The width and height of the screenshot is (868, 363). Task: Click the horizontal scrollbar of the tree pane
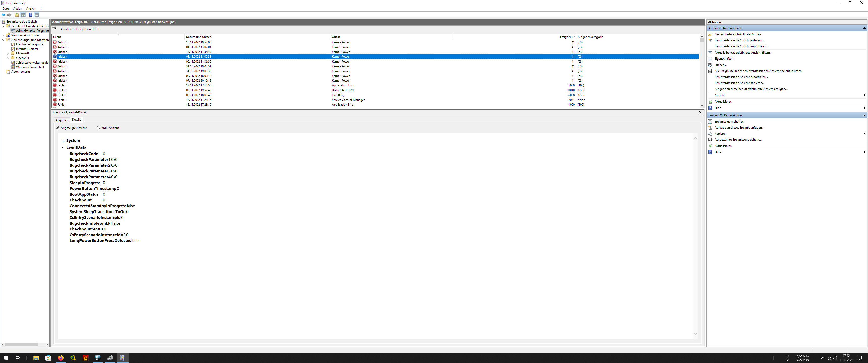point(21,345)
